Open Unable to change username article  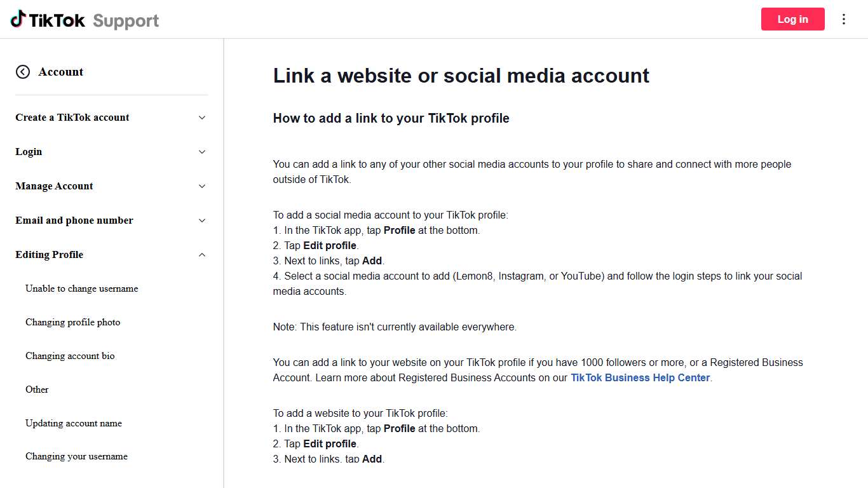[x=81, y=288]
